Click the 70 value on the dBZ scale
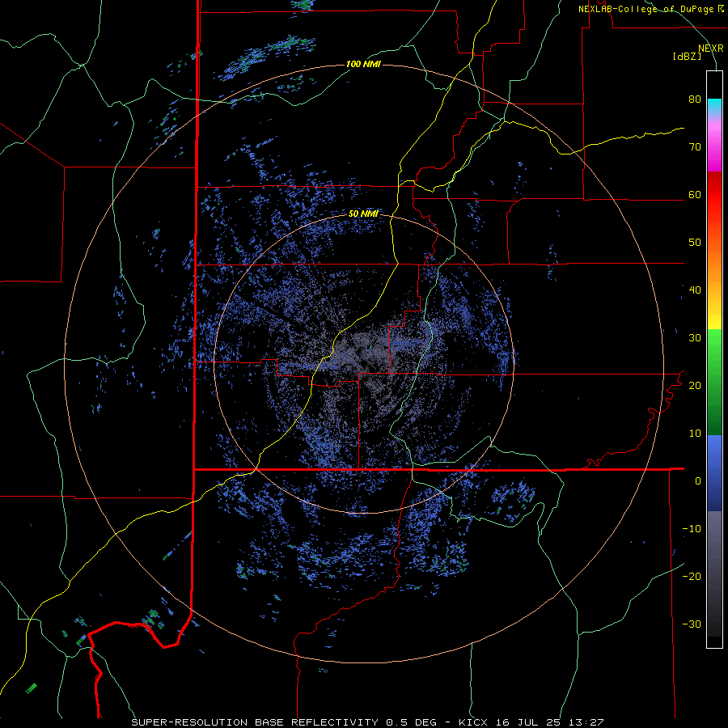Screen dimensions: 728x728 pyautogui.click(x=695, y=147)
